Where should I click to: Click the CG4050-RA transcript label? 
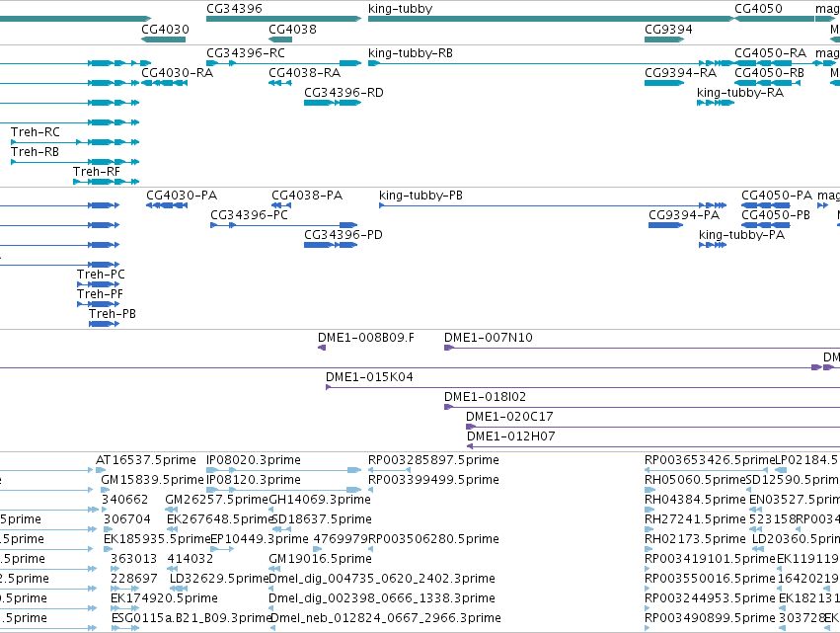click(x=770, y=53)
